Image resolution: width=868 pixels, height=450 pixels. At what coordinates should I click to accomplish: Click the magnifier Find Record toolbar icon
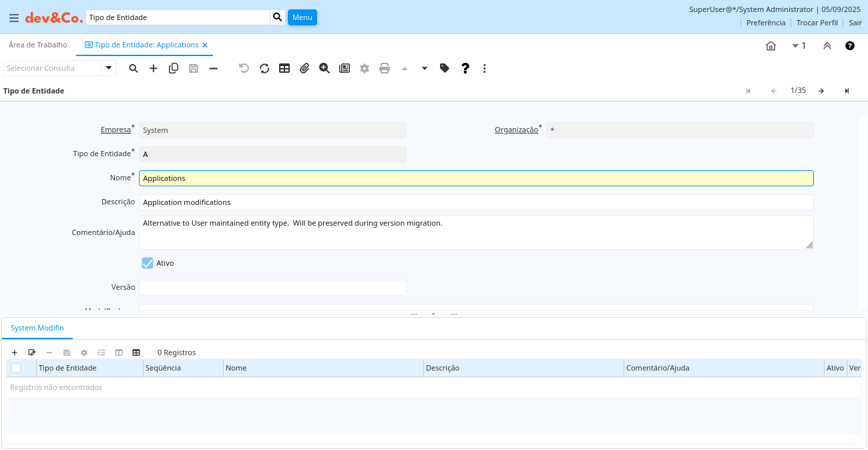point(134,68)
